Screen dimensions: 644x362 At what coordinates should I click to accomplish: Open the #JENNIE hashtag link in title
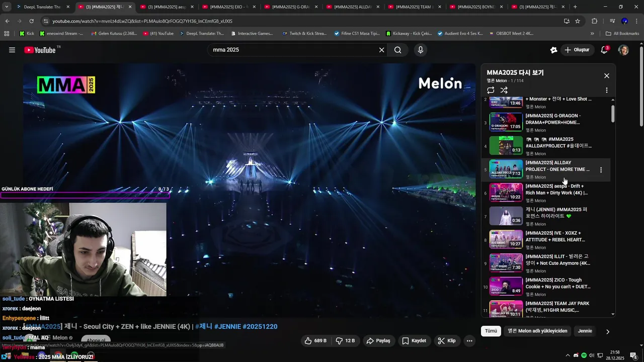pyautogui.click(x=228, y=326)
